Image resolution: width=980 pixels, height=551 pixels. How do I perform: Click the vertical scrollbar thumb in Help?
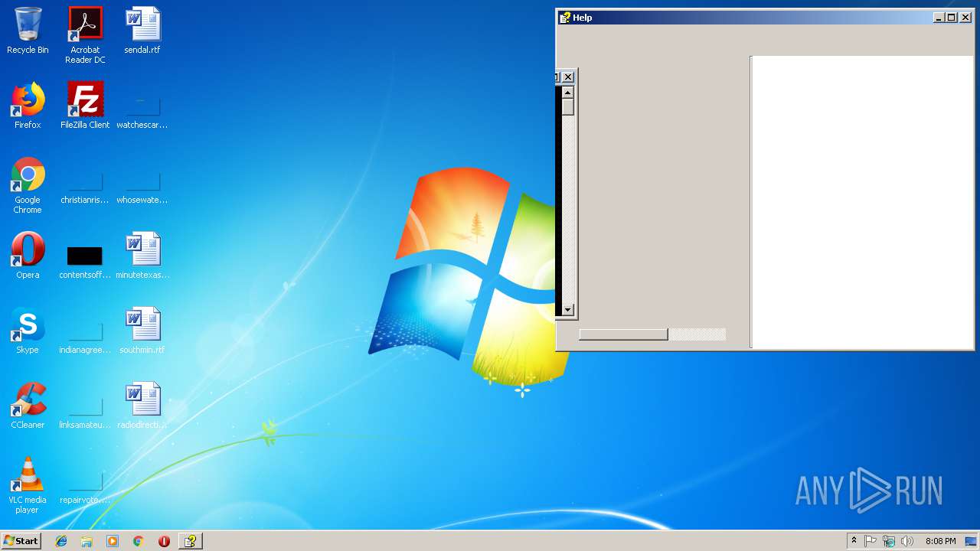point(567,107)
